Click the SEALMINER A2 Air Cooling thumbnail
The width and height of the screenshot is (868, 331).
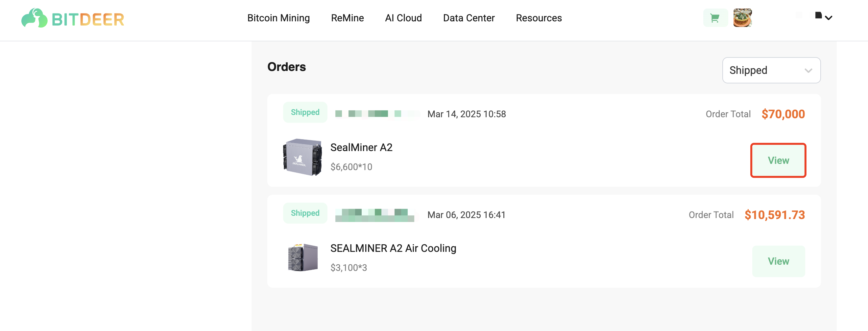click(x=302, y=258)
